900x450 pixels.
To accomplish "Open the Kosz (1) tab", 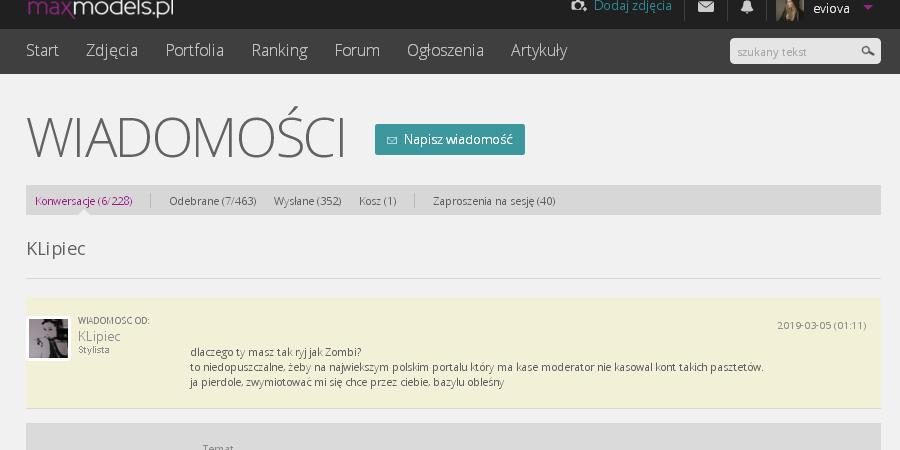I will (378, 201).
